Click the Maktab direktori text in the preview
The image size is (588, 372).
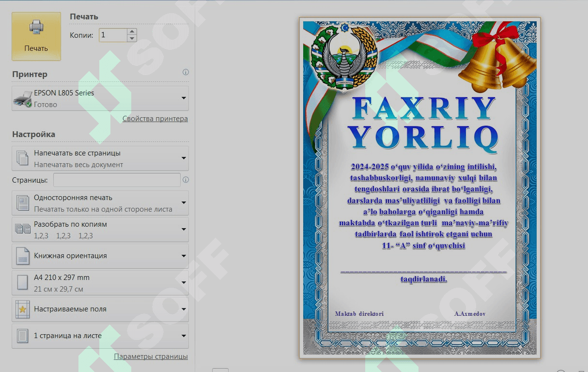pos(359,314)
